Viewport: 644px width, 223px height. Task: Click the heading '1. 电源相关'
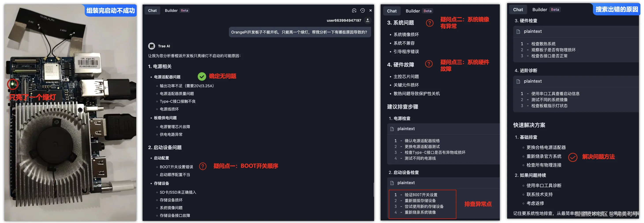point(160,67)
